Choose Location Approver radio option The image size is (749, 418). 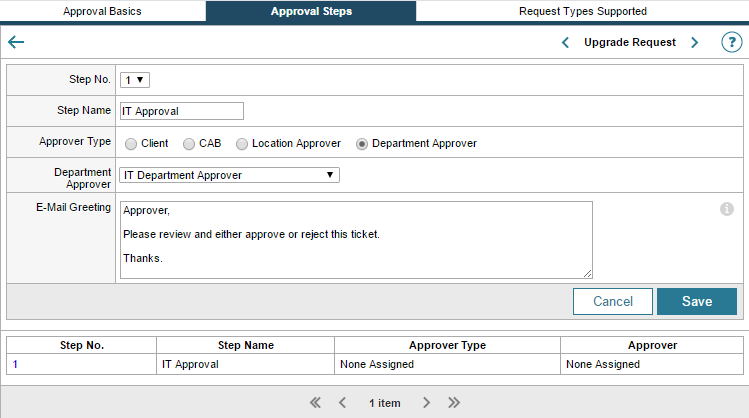coord(242,144)
